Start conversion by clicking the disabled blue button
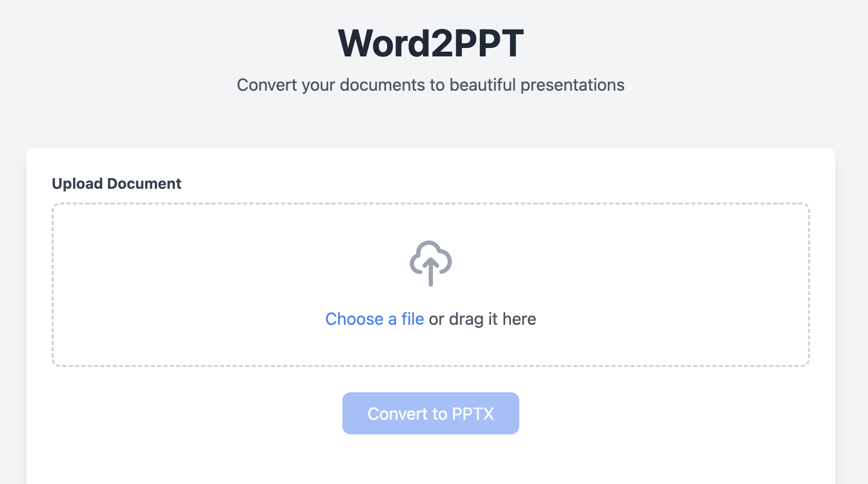The image size is (868, 484). point(431,413)
